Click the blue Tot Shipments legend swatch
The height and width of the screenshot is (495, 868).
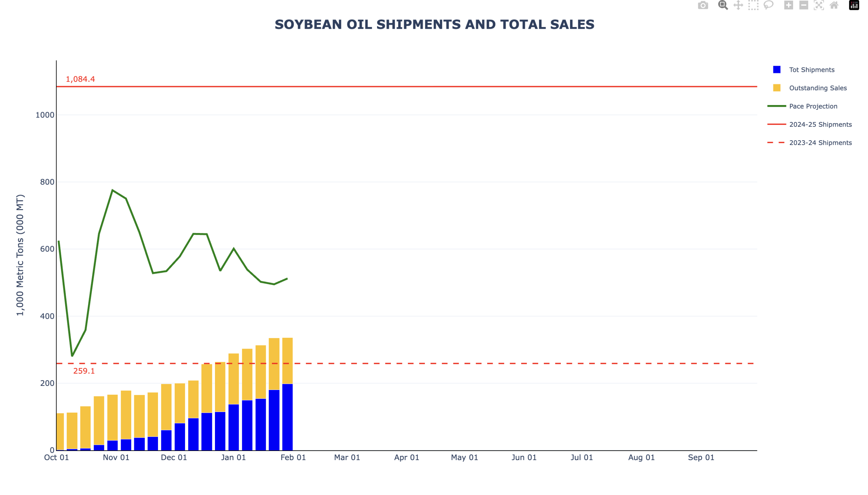776,70
